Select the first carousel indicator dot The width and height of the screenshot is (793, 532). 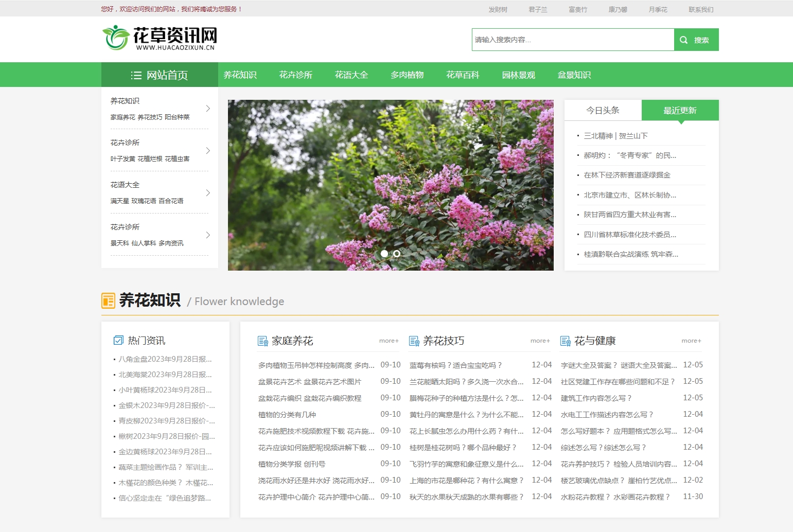click(x=384, y=254)
